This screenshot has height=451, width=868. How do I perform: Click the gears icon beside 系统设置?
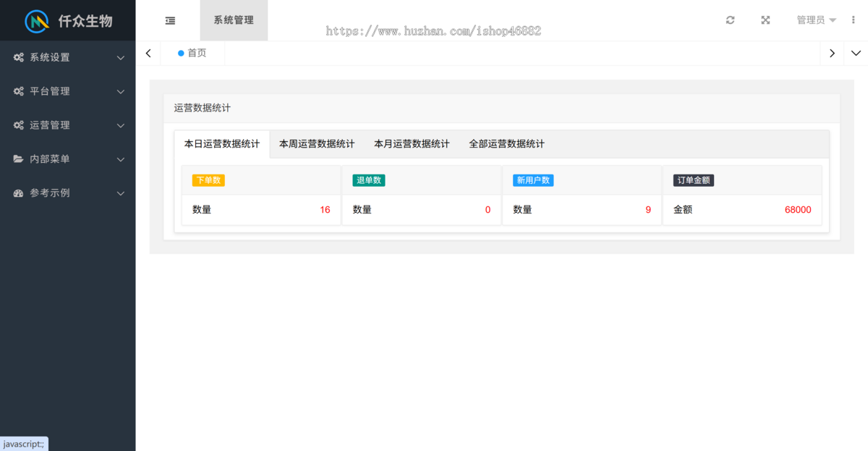point(19,57)
